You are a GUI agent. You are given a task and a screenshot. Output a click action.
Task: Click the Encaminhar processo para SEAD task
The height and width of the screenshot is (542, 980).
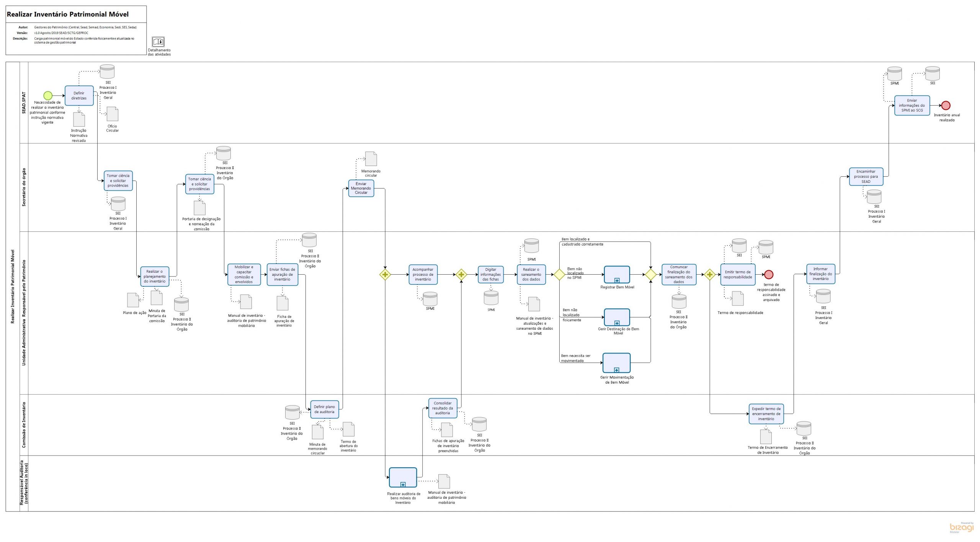866,177
